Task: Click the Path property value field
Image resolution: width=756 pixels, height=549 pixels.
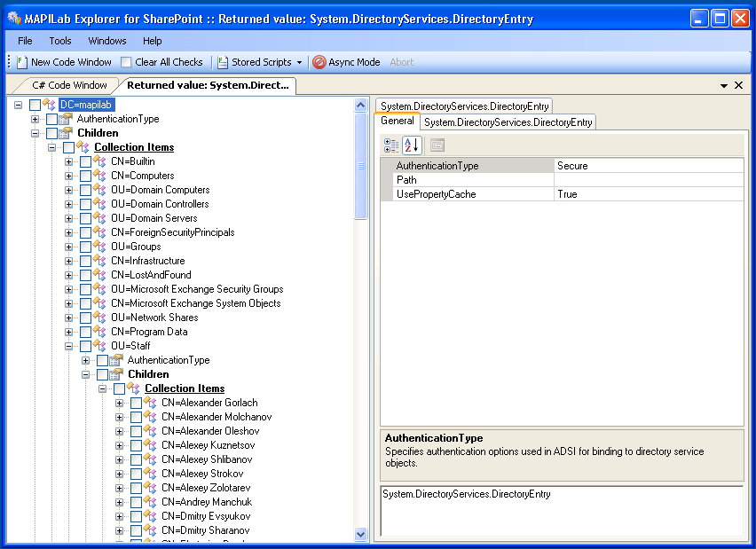Action: point(649,180)
